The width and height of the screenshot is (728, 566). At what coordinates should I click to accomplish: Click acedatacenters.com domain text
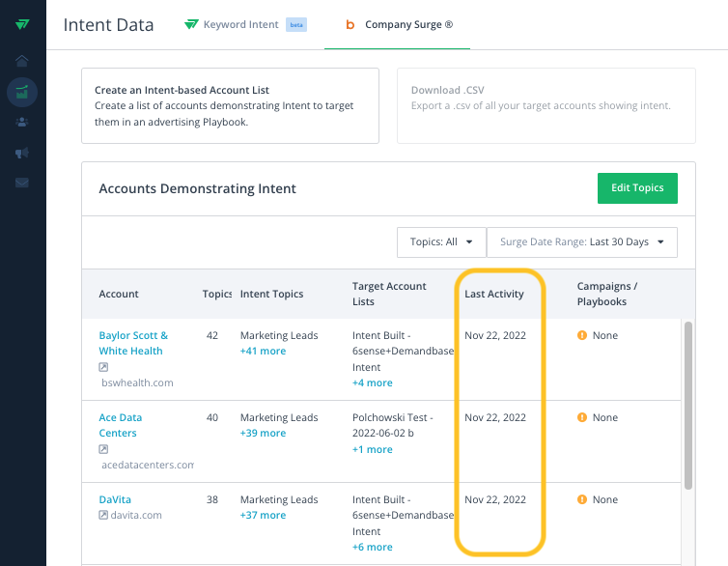tap(148, 466)
